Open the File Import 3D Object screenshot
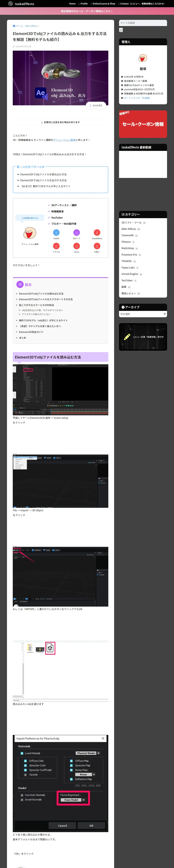174x868 pixels. coord(60,481)
